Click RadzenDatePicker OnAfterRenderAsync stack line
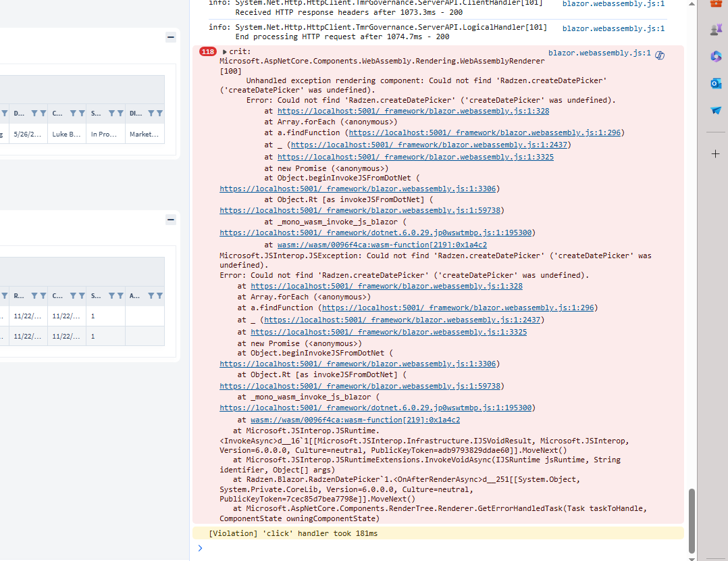Image resolution: width=728 pixels, height=561 pixels. 400,489
